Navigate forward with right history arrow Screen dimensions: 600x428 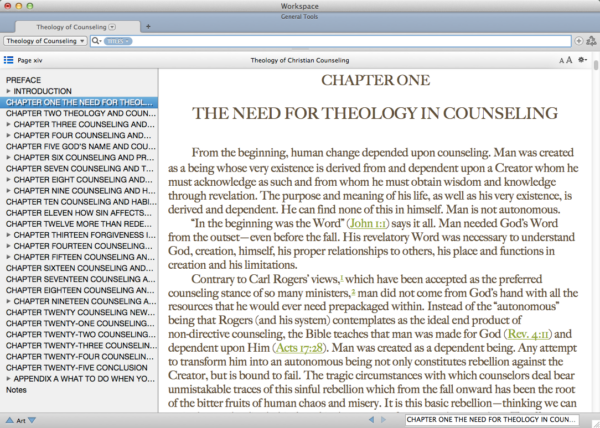click(x=383, y=420)
